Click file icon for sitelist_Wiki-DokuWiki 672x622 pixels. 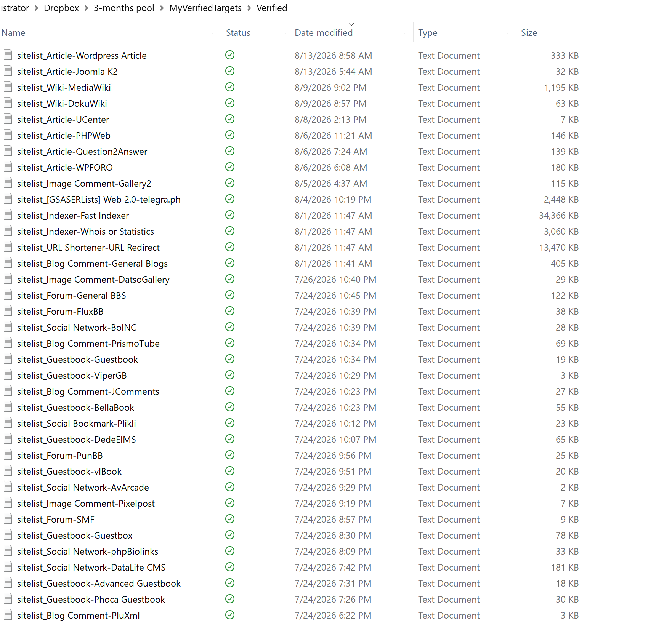click(x=8, y=103)
